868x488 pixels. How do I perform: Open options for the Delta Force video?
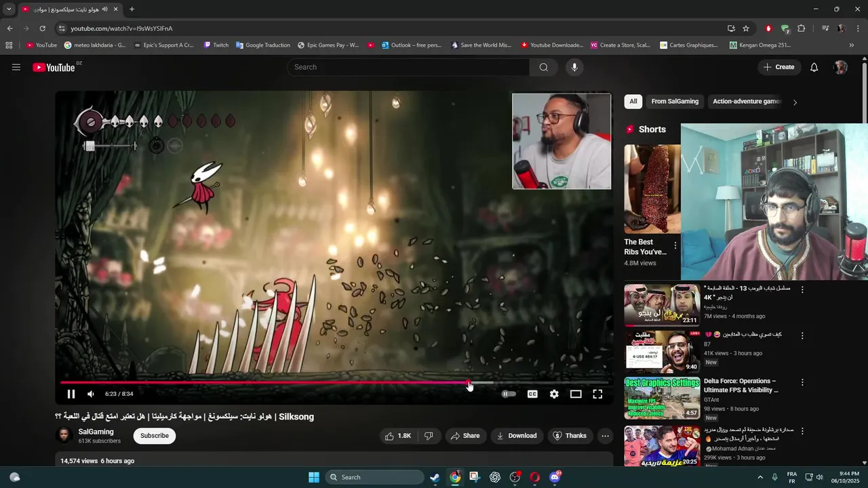coord(802,382)
